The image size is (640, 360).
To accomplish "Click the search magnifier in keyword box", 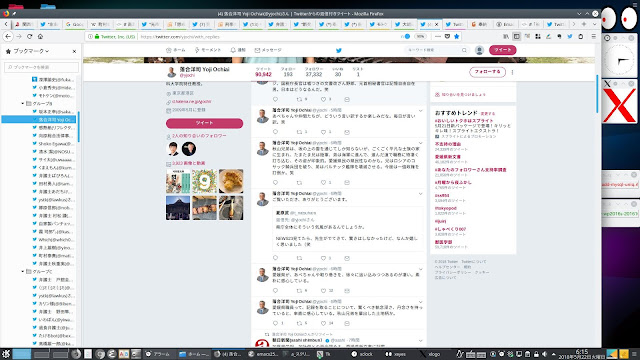I will click(464, 50).
